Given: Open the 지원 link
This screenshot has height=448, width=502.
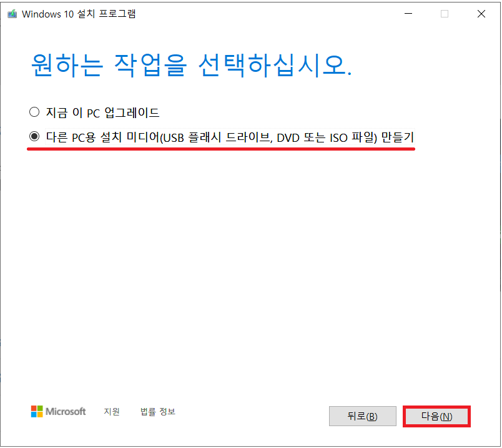Looking at the screenshot, I should 112,412.
